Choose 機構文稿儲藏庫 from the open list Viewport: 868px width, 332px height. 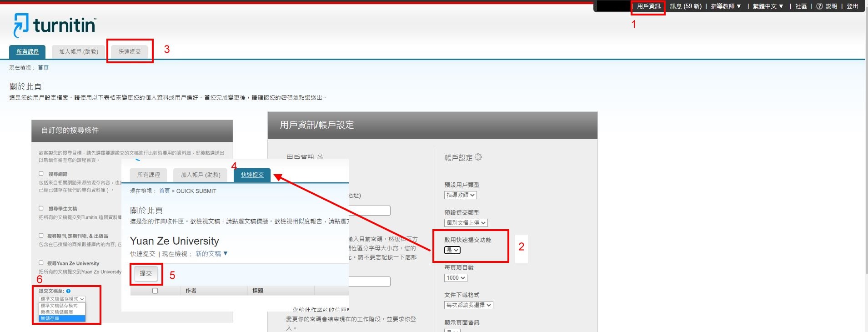(62, 312)
